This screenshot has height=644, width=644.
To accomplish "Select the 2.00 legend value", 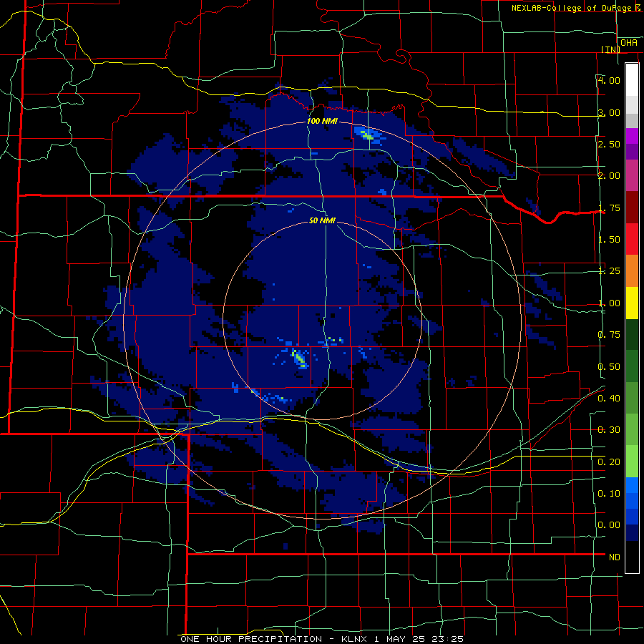I will (609, 176).
